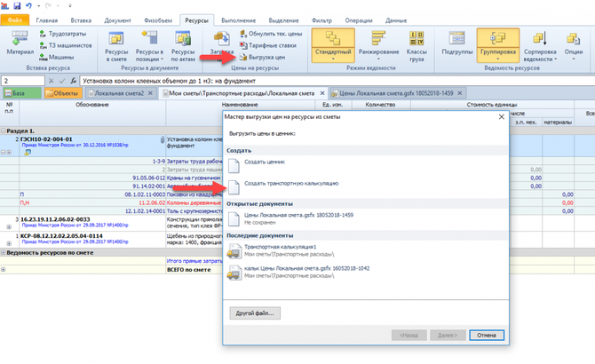
Task: Expand Сортировка ведомости dropdown
Action: [540, 46]
